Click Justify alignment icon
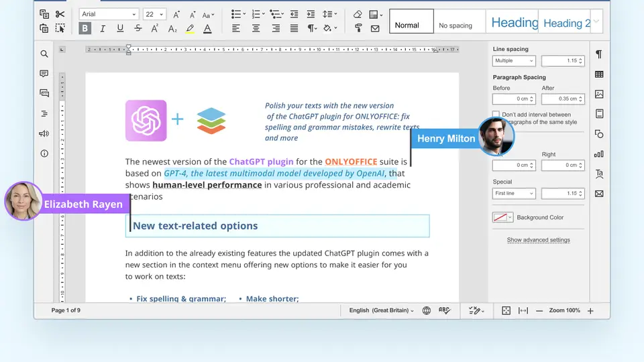 click(x=294, y=28)
